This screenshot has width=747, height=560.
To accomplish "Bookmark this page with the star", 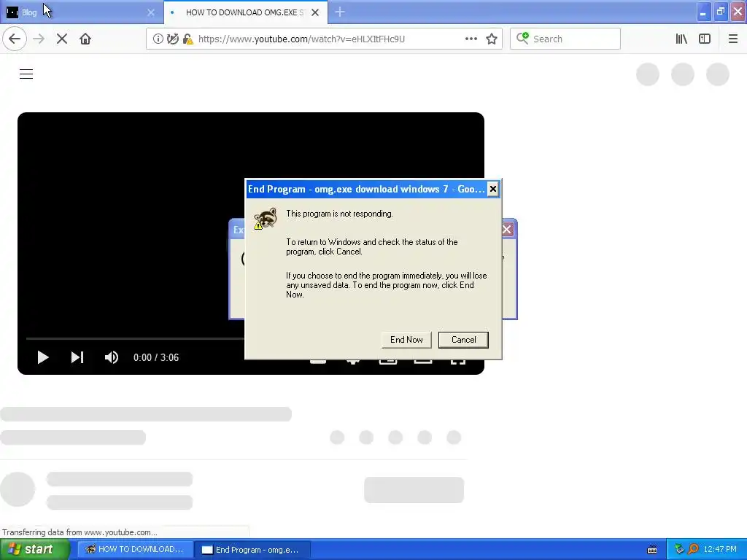I will [x=492, y=39].
